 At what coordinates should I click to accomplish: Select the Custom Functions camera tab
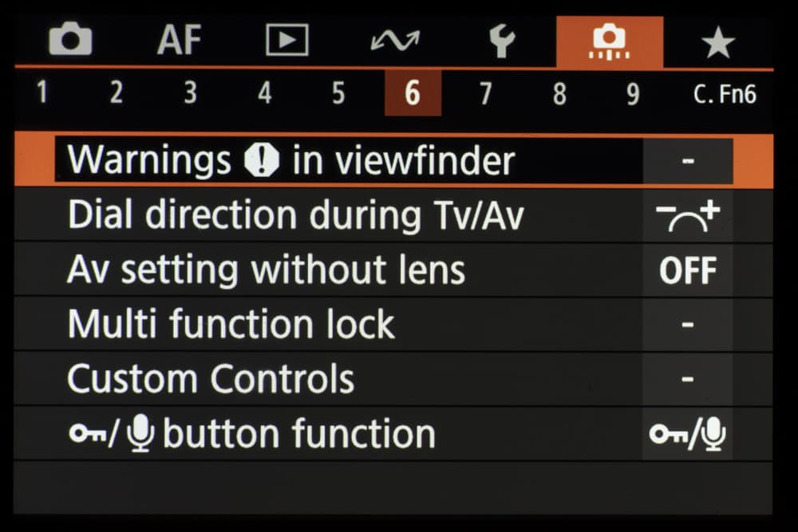point(609,42)
